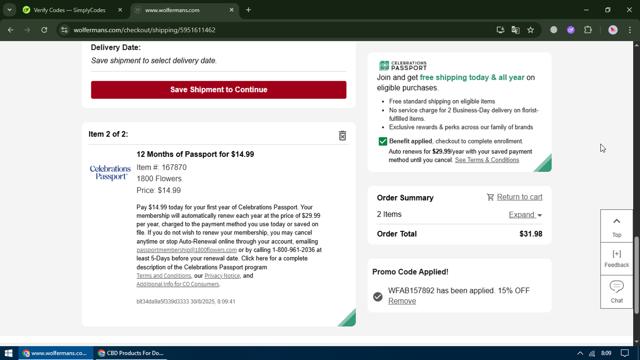The width and height of the screenshot is (640, 360).
Task: Open a new browser tab
Action: [x=248, y=10]
